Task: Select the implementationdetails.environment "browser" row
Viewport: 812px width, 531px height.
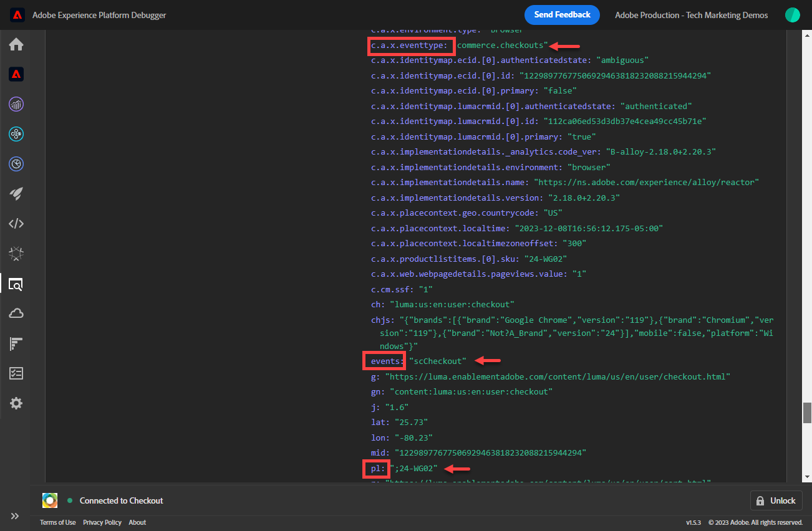Action: coord(491,167)
